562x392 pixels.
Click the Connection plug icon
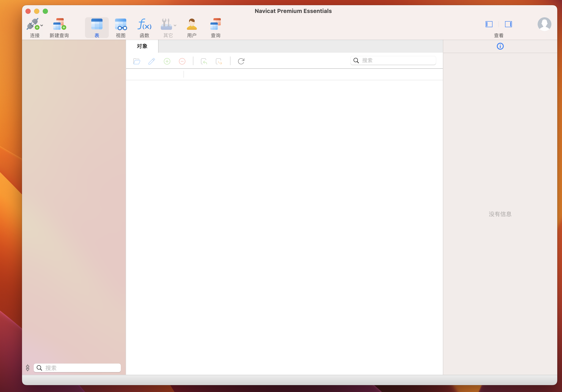33,24
